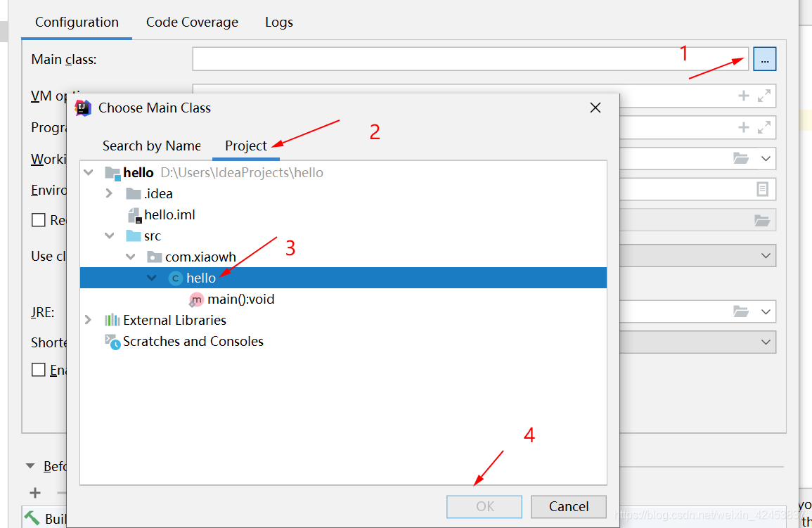
Task: Confirm selection with OK button
Action: pyautogui.click(x=484, y=506)
